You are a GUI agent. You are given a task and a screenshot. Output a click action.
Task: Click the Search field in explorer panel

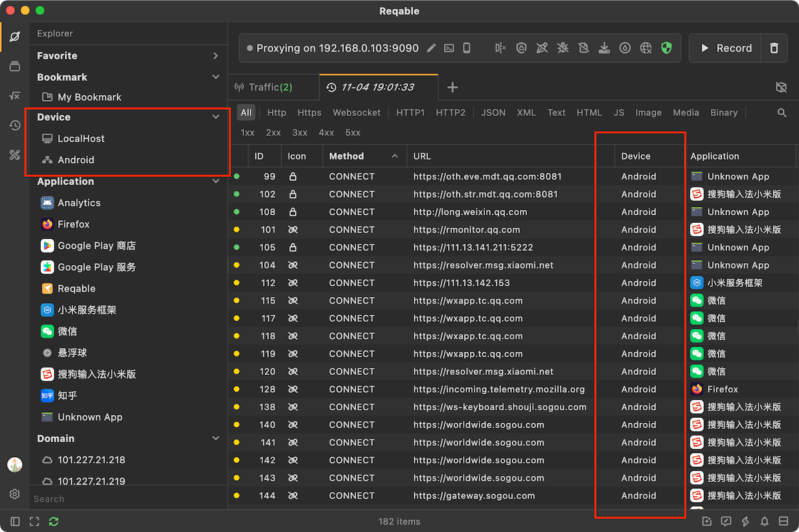125,499
